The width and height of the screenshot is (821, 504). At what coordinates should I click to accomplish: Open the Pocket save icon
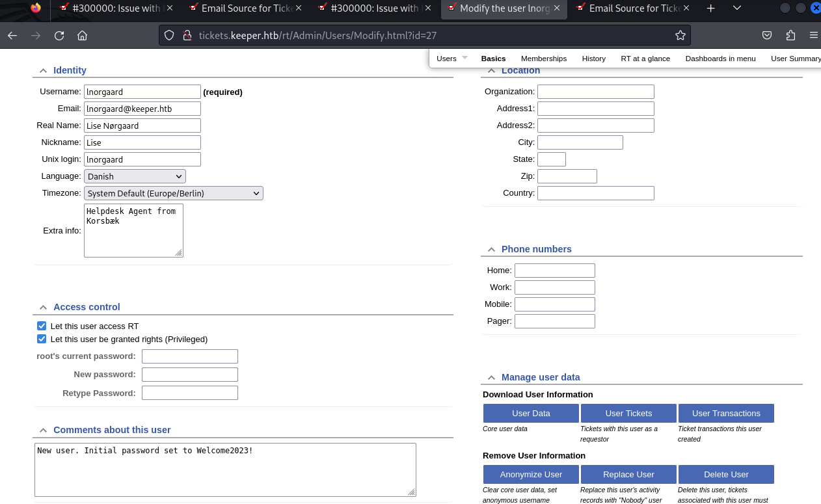(x=767, y=36)
